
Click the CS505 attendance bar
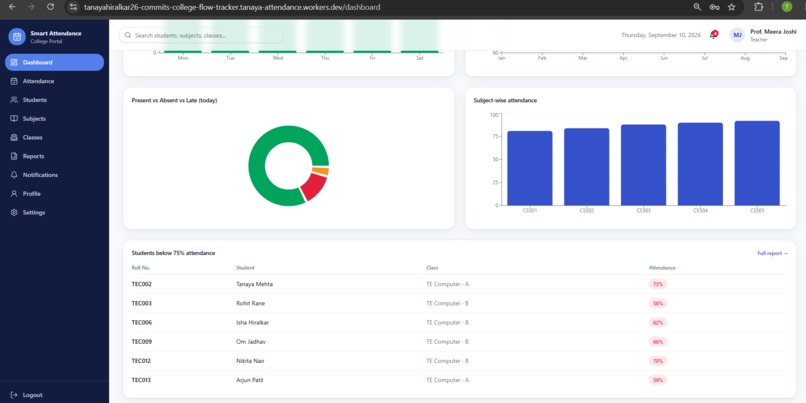[x=757, y=163]
